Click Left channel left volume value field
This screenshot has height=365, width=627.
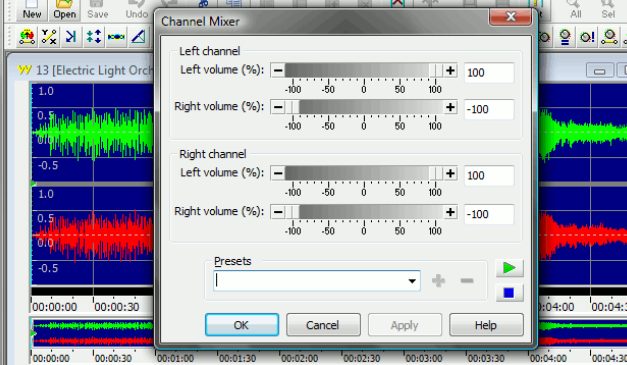point(489,73)
